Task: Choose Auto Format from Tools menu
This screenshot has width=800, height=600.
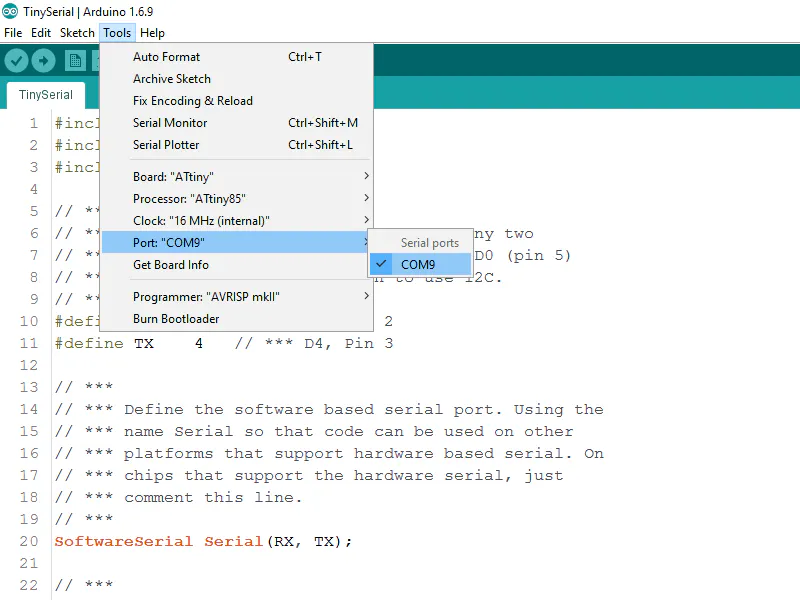Action: pos(237,57)
